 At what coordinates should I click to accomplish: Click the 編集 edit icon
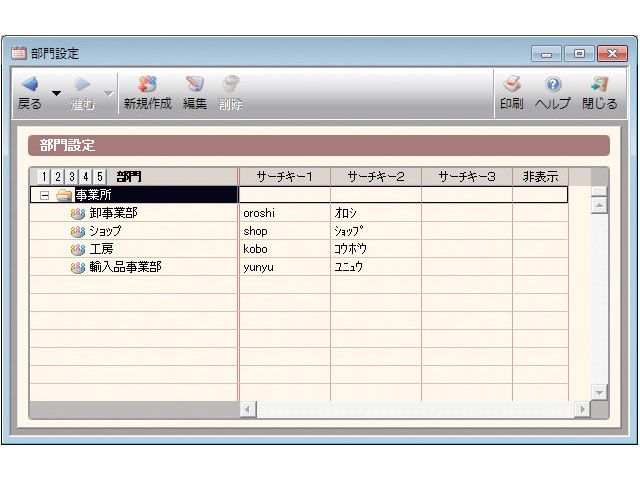pyautogui.click(x=195, y=86)
